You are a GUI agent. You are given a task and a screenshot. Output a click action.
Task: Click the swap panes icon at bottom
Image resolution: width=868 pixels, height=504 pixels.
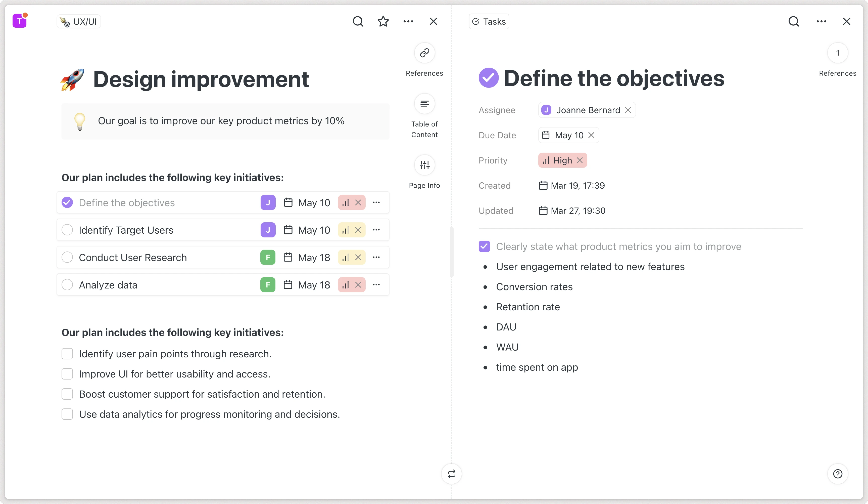click(x=451, y=474)
